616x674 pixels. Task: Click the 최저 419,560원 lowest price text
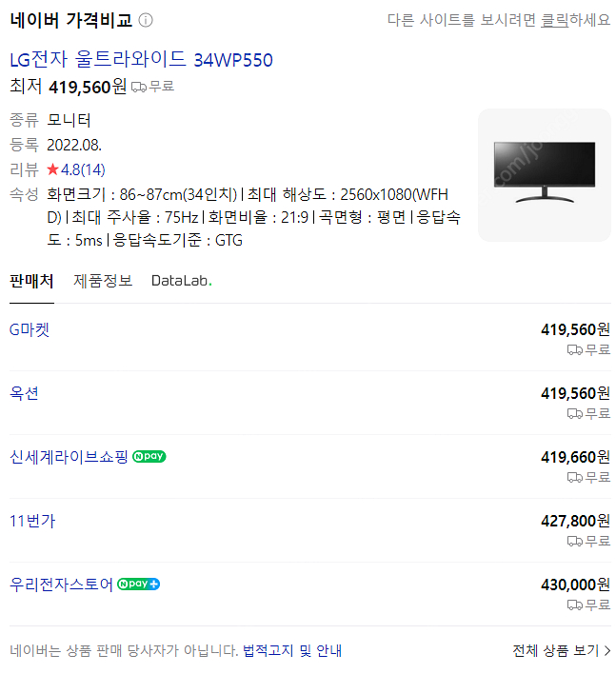[x=68, y=87]
